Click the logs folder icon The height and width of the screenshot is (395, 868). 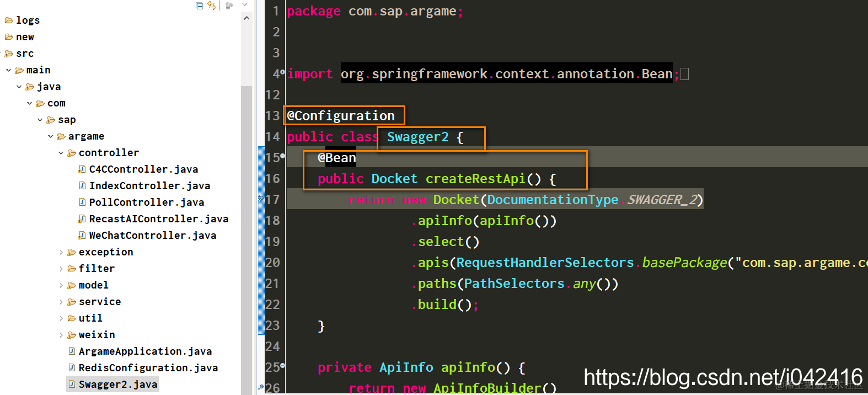[x=9, y=20]
